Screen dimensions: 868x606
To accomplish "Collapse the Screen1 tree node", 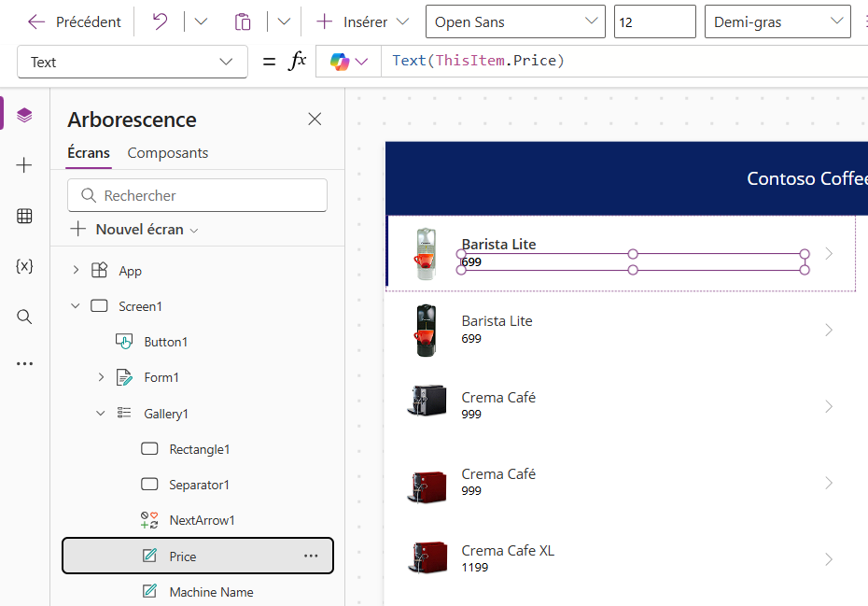I will (x=76, y=305).
